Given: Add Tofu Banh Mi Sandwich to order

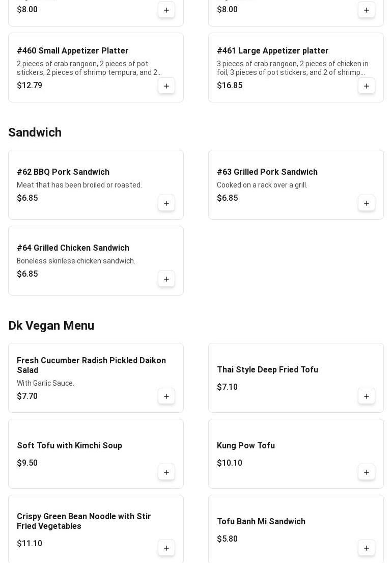Looking at the screenshot, I should tap(367, 548).
